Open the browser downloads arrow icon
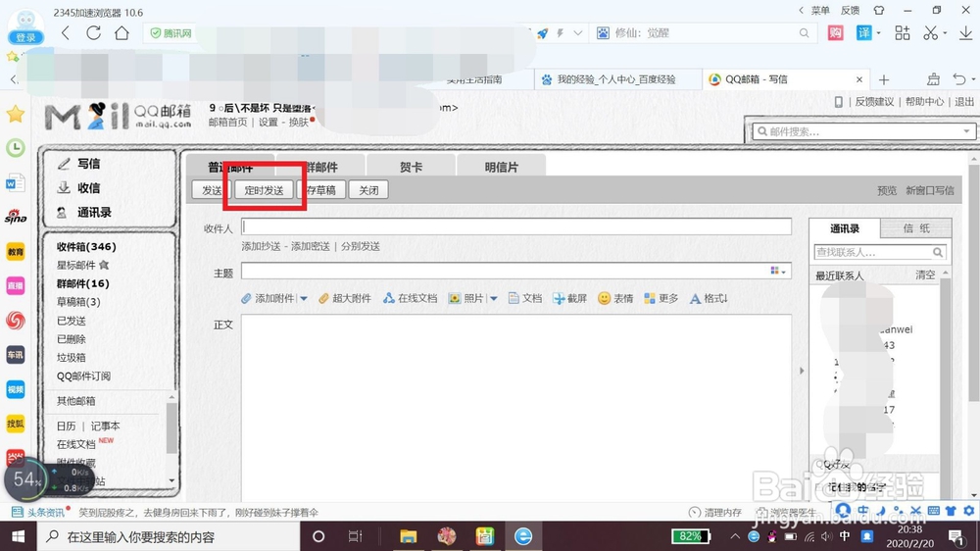Viewport: 980px width, 551px height. pos(965,33)
